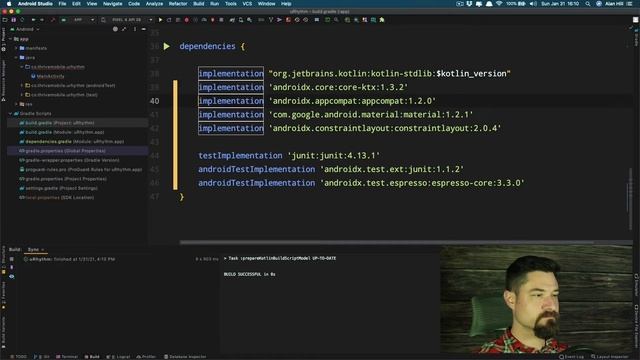The height and width of the screenshot is (360, 640).
Task: Open local.properties (SDK Location)
Action: pos(56,198)
